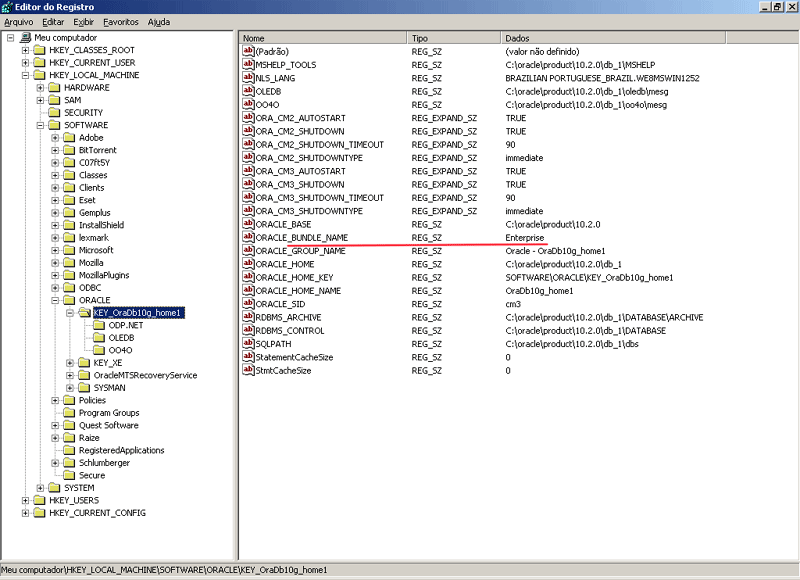Screen dimensions: 800x580
Task: Expand the HKEY_CLASSES_ROOT key
Action: [25, 50]
